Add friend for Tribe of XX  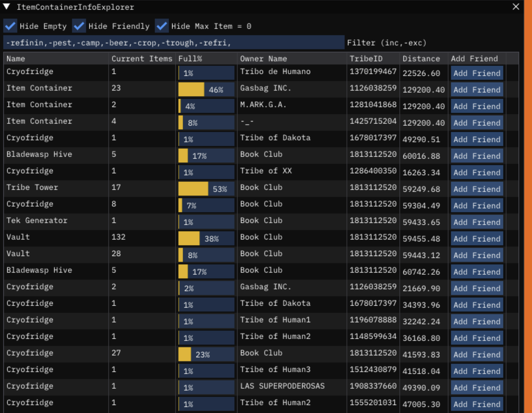[477, 172]
